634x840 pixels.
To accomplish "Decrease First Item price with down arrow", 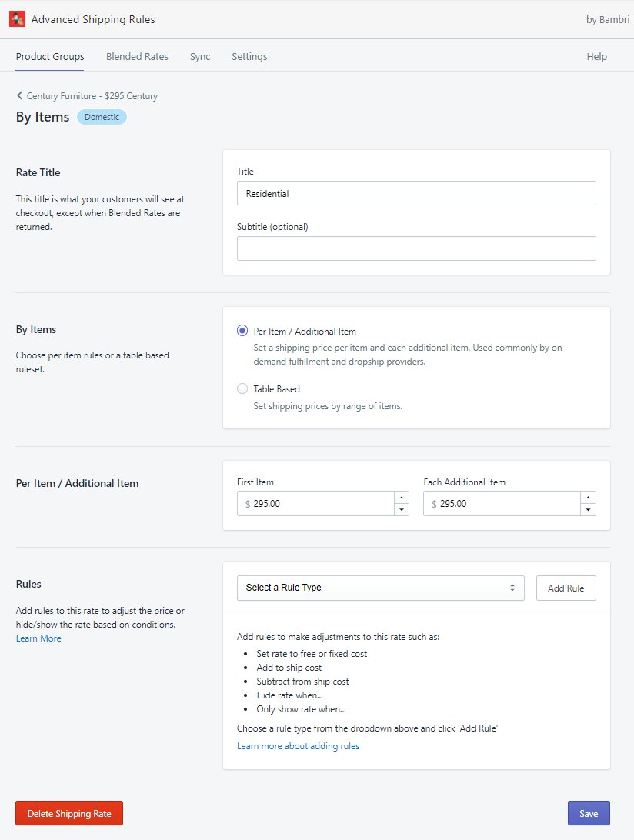I will coord(401,510).
